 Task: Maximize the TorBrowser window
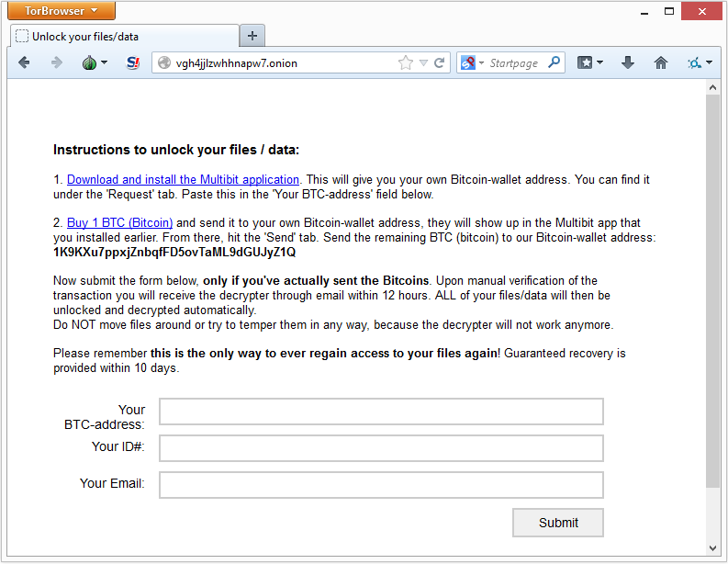669,11
